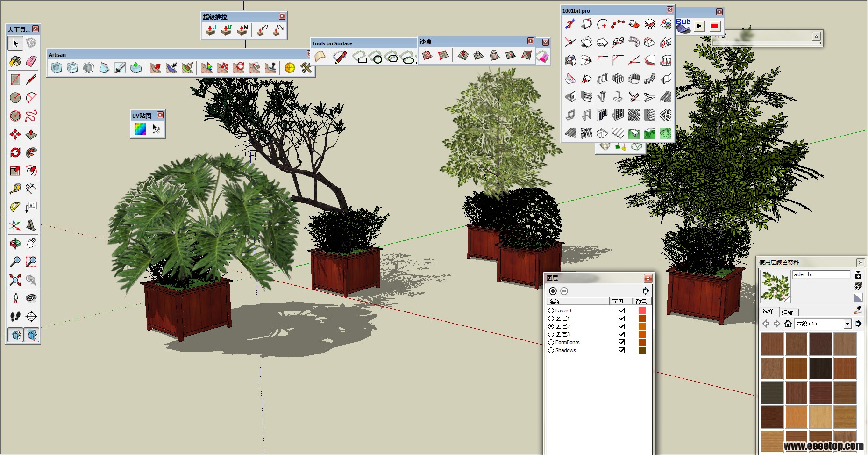Hide the Shadows layer via checkbox
This screenshot has width=868, height=455.
click(621, 350)
